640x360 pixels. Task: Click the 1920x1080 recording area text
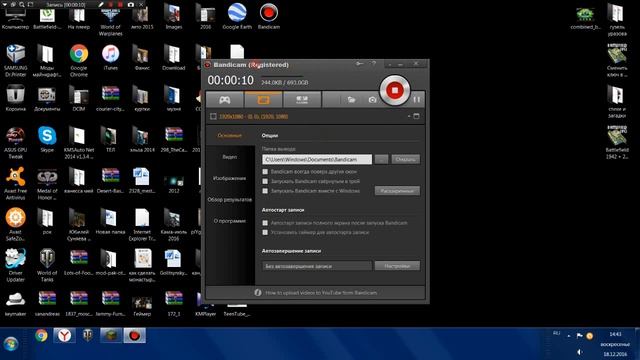(x=253, y=117)
